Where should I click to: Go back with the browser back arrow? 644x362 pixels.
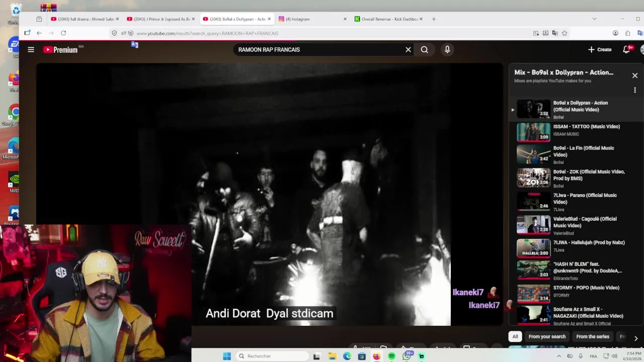coord(39,33)
